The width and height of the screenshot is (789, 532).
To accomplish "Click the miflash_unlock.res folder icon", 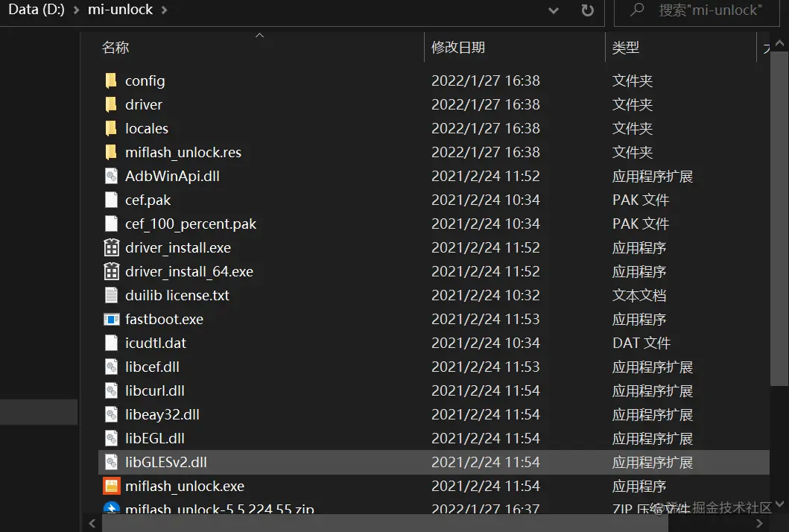I will tap(111, 152).
